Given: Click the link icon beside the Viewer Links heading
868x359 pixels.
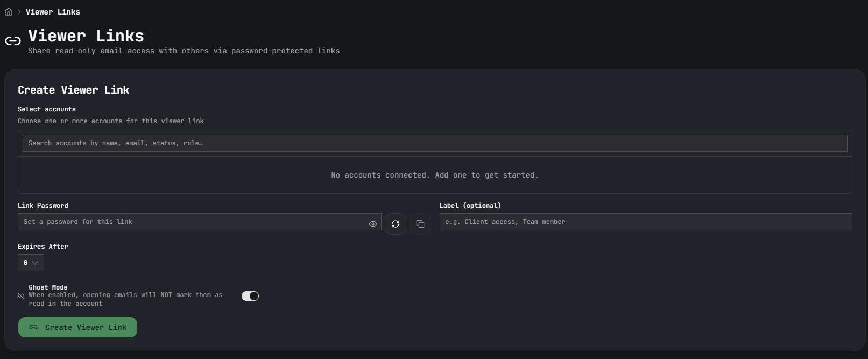Looking at the screenshot, I should [13, 41].
